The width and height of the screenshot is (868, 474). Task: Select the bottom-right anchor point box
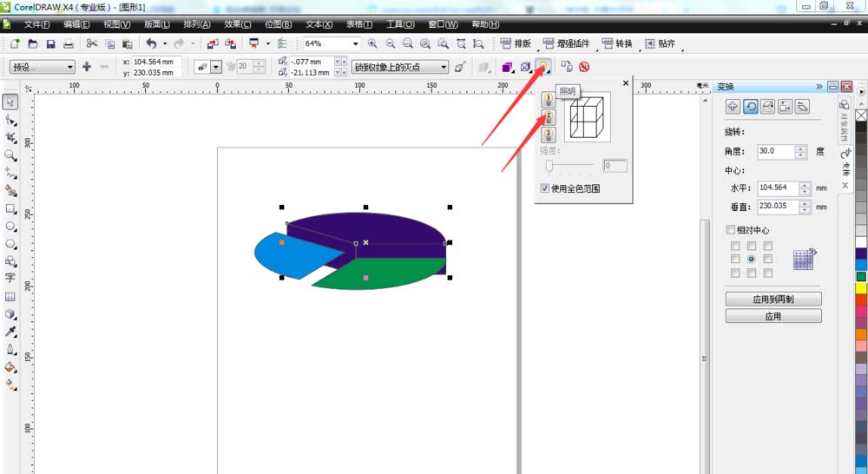click(x=768, y=273)
